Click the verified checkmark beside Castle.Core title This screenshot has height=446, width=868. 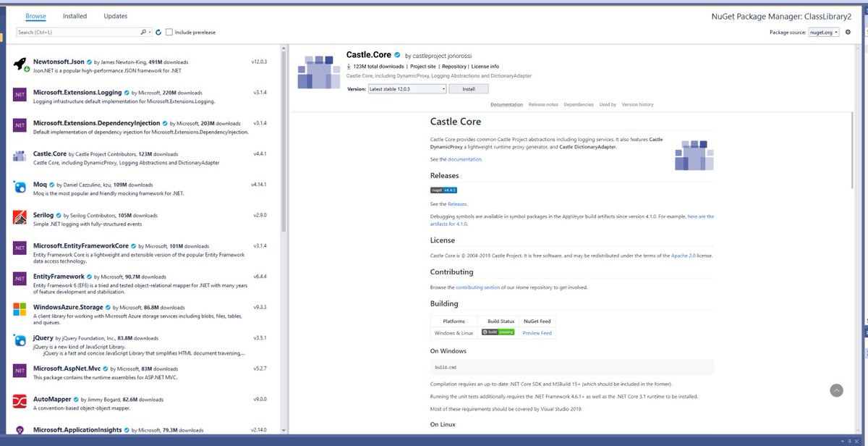(397, 55)
